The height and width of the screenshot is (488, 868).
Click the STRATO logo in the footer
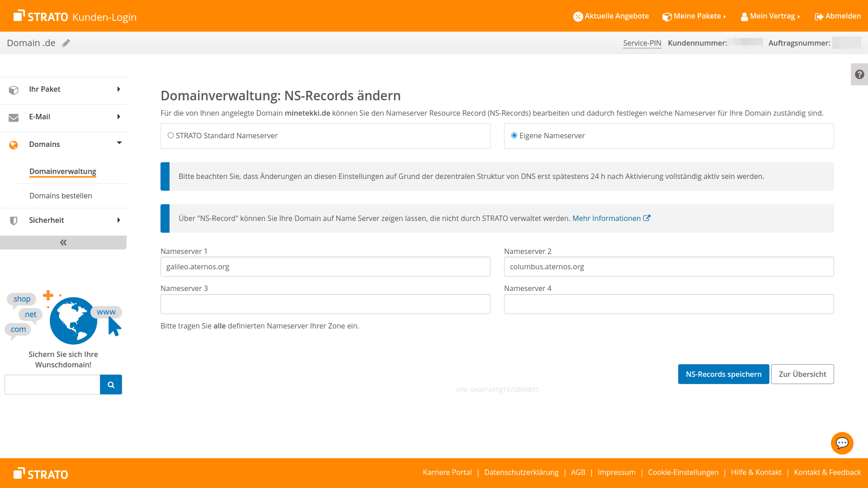click(x=41, y=474)
